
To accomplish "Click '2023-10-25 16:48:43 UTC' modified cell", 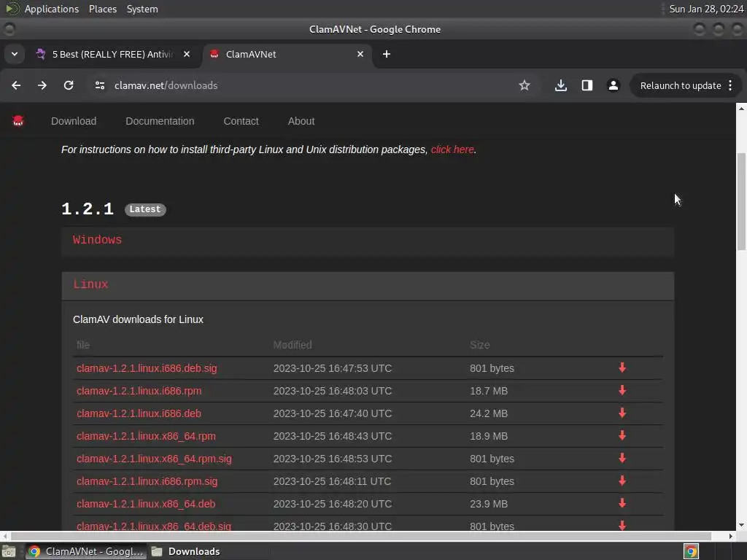I will coord(333,436).
